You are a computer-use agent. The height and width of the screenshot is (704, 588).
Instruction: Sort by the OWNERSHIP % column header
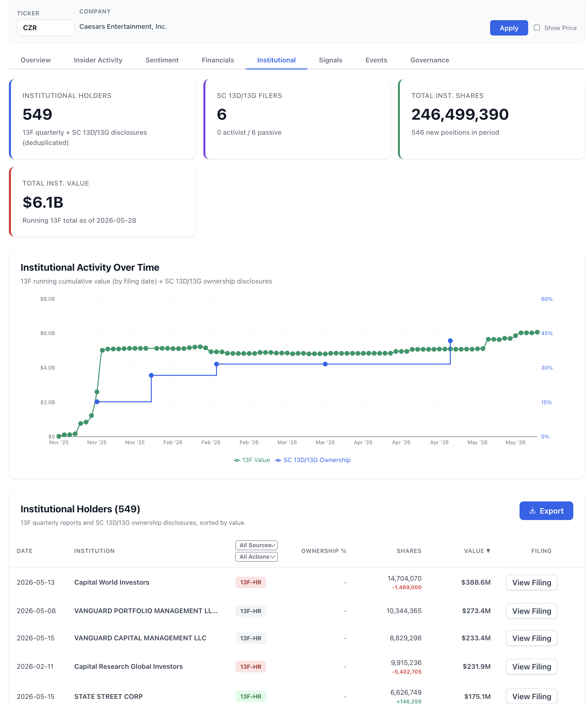click(323, 551)
